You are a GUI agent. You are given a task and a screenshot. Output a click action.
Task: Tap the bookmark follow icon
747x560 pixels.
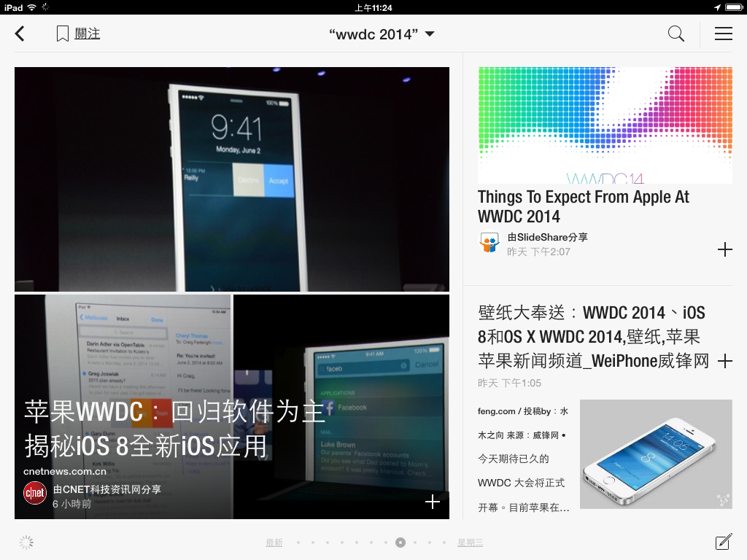[63, 34]
